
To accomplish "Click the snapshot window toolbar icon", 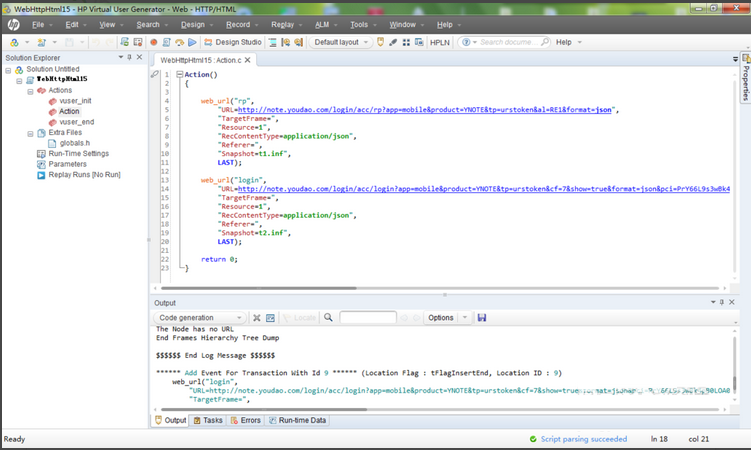I will click(419, 42).
